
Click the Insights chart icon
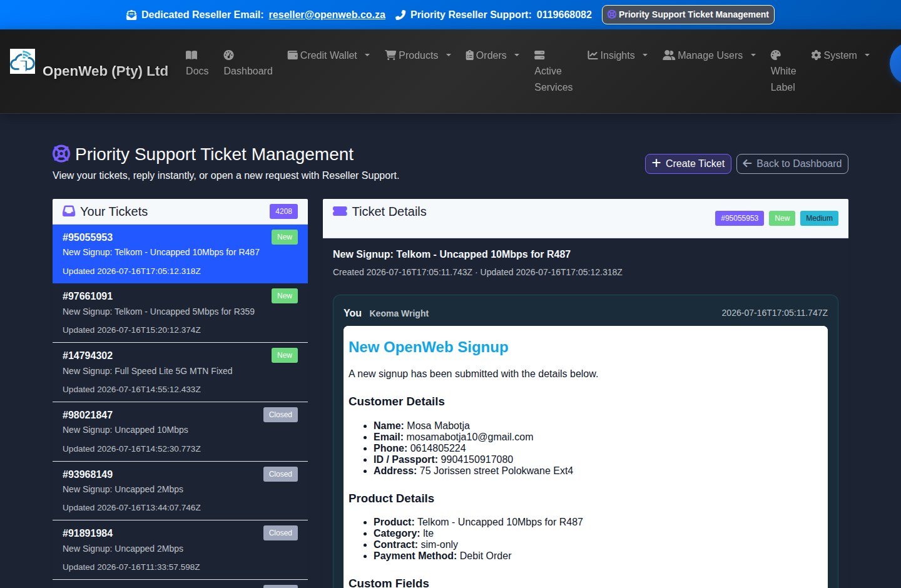pyautogui.click(x=593, y=55)
